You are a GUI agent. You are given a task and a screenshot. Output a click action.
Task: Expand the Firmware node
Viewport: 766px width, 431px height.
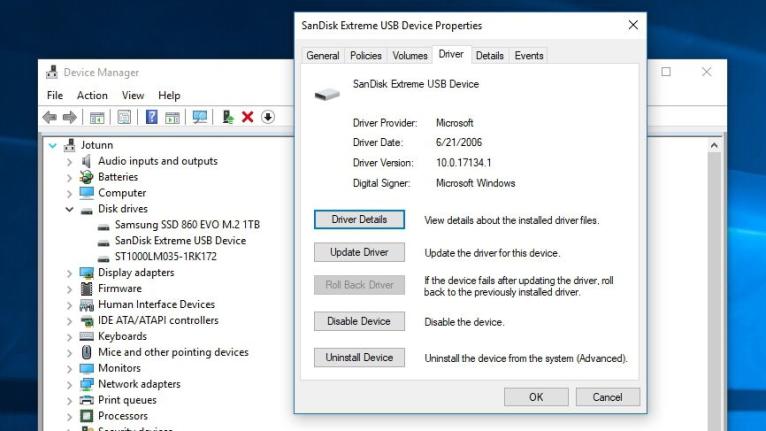(69, 289)
